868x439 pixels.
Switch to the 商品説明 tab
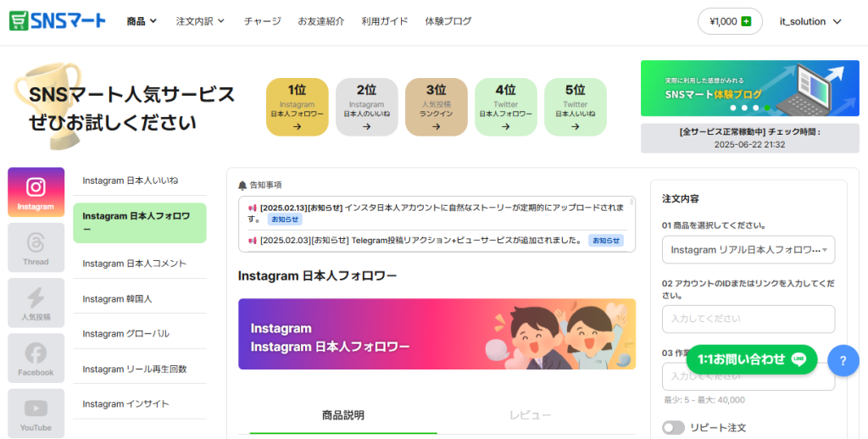(343, 415)
